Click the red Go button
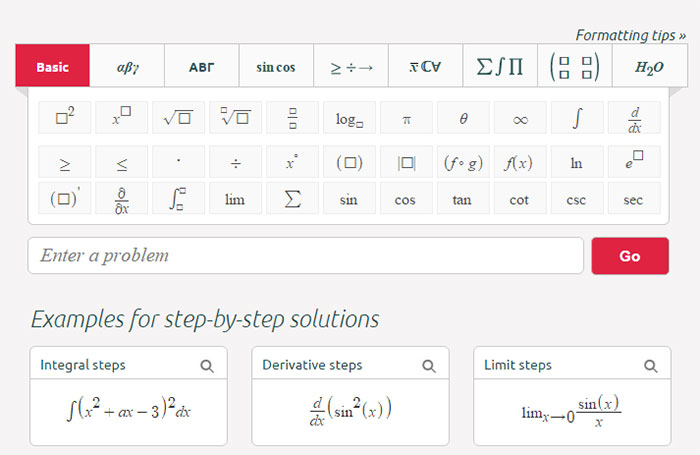Image resolution: width=700 pixels, height=455 pixels. [x=630, y=256]
